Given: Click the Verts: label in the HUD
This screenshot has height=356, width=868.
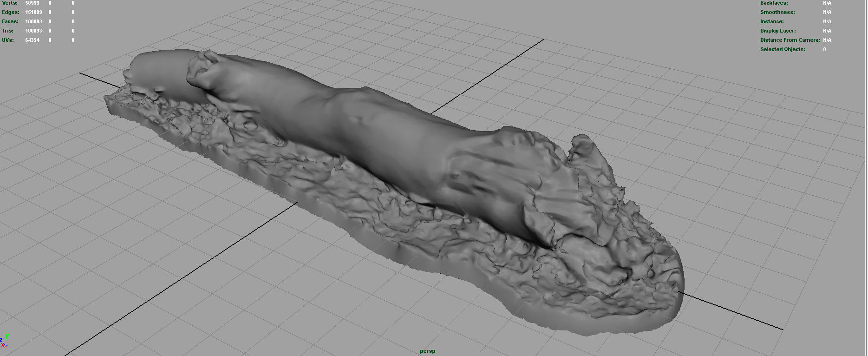Looking at the screenshot, I should point(10,3).
